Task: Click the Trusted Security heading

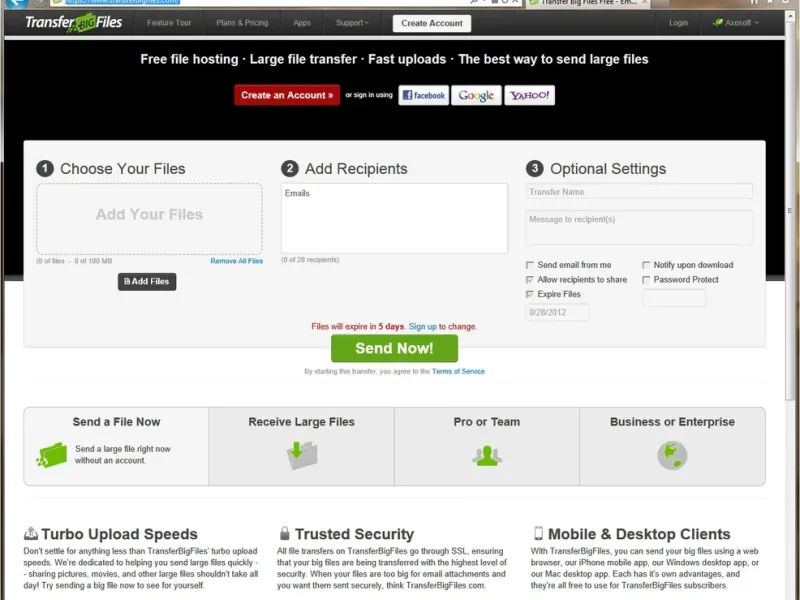Action: coord(355,534)
